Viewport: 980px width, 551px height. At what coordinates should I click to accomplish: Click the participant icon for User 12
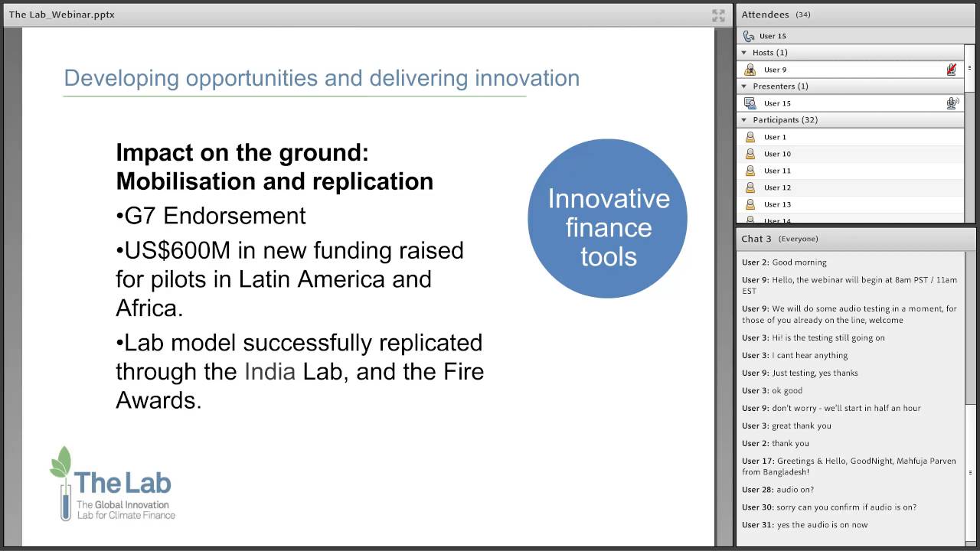pyautogui.click(x=750, y=187)
